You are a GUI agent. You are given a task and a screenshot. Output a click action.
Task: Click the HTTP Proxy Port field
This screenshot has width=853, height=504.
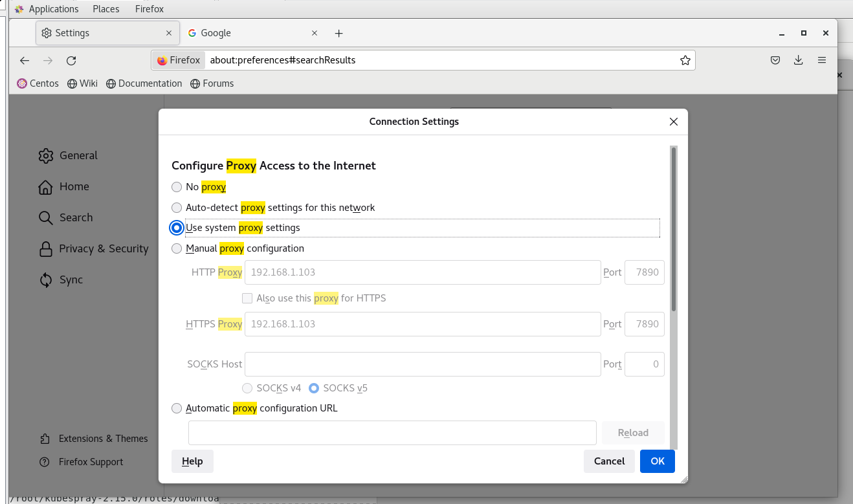click(645, 272)
